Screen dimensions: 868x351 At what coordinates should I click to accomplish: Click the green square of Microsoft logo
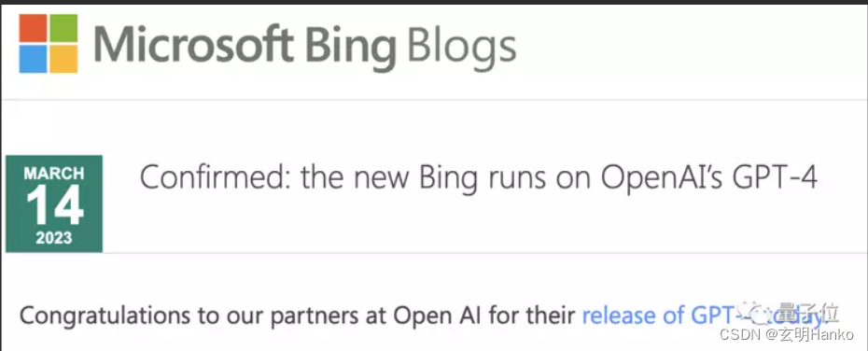[x=63, y=28]
